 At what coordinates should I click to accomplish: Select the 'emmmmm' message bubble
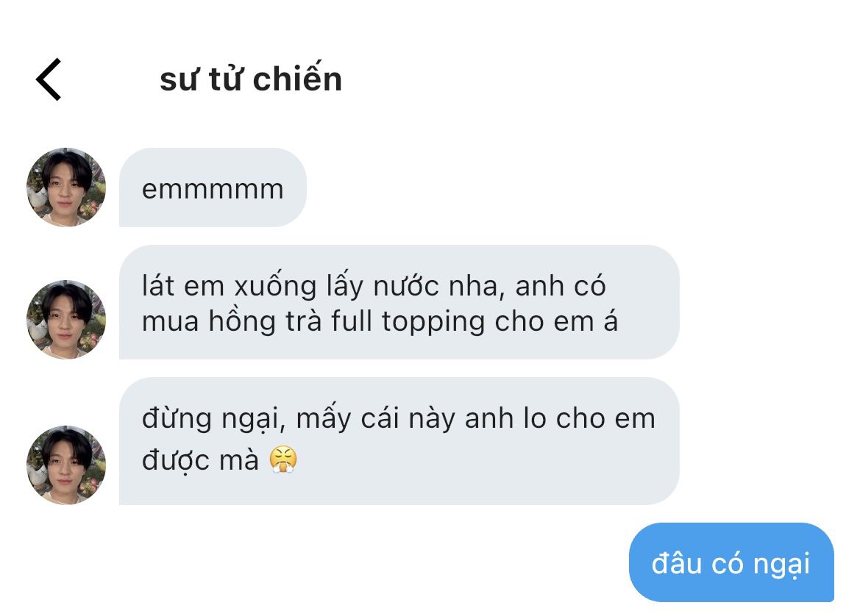pyautogui.click(x=213, y=187)
